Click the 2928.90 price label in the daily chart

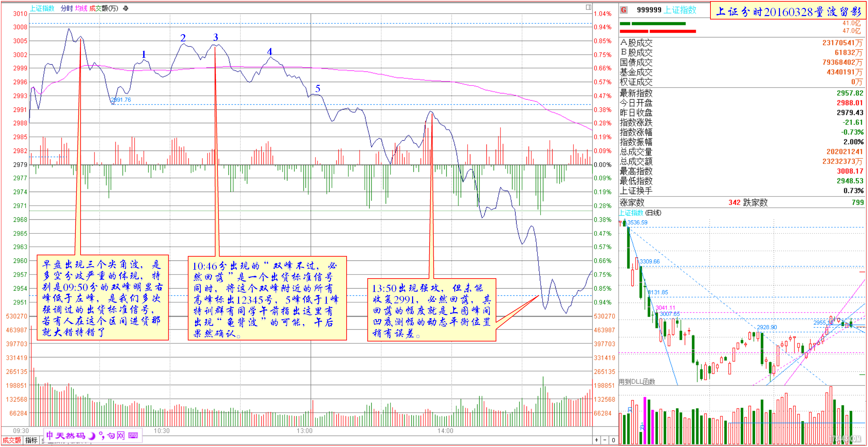[x=767, y=327]
